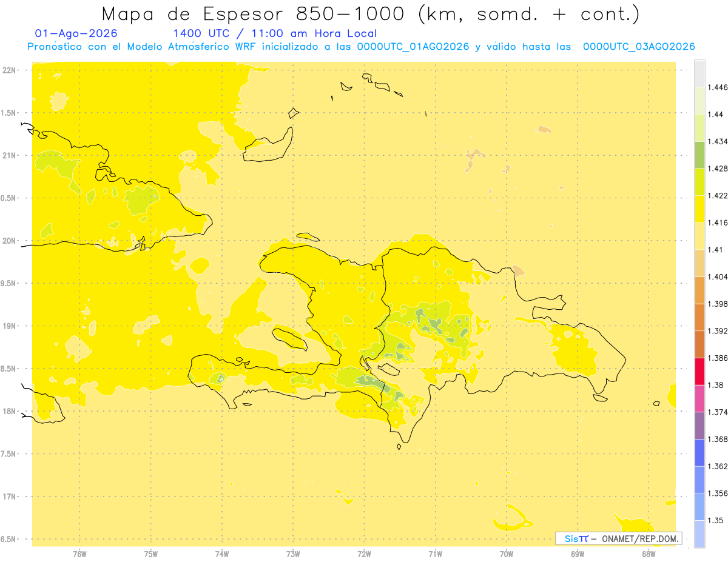
Task: Click the legend value '1.44'
Action: pos(715,115)
